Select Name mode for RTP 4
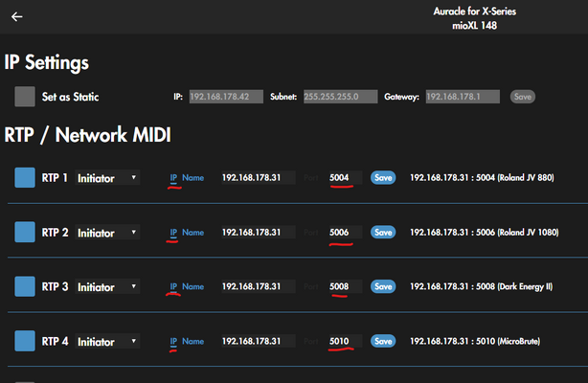 pos(193,342)
